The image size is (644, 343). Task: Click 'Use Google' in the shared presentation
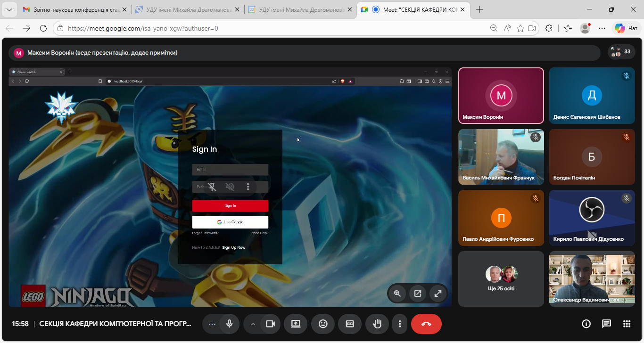[230, 222]
